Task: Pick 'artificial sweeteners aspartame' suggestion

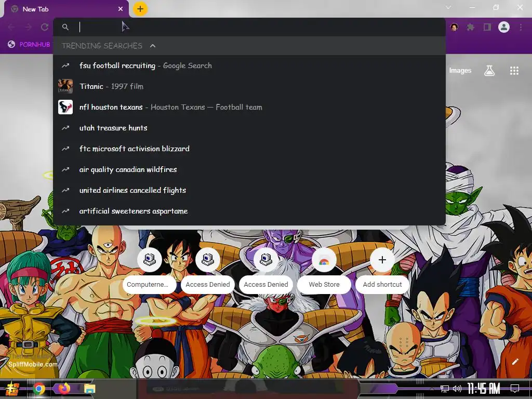Action: [249, 211]
